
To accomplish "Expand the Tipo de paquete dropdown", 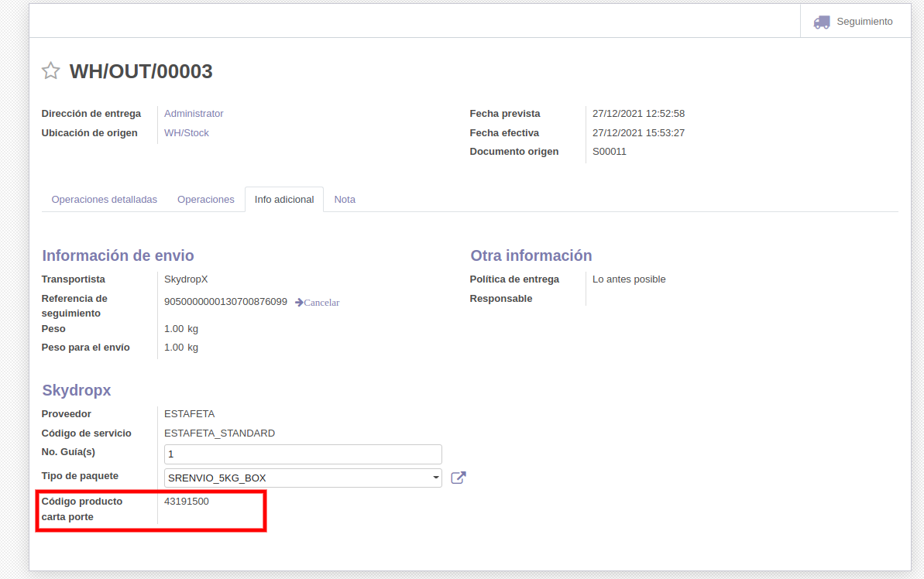I will (x=303, y=478).
